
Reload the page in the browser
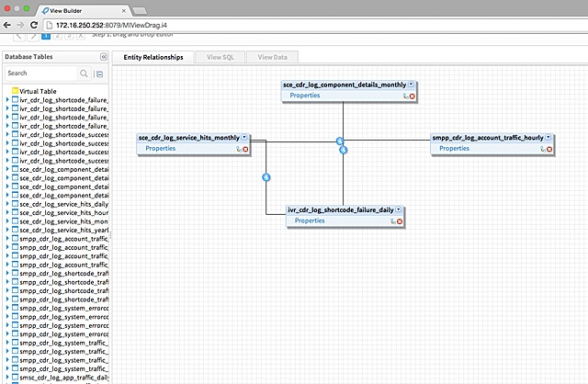pyautogui.click(x=35, y=24)
